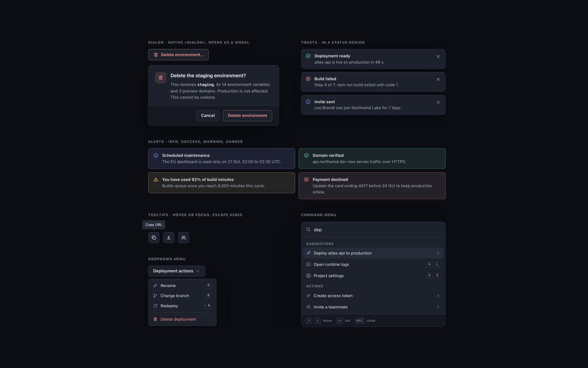Screen dimensions: 588x368
Task: Click the SUGGESTIONS group heading
Action: coord(320,244)
